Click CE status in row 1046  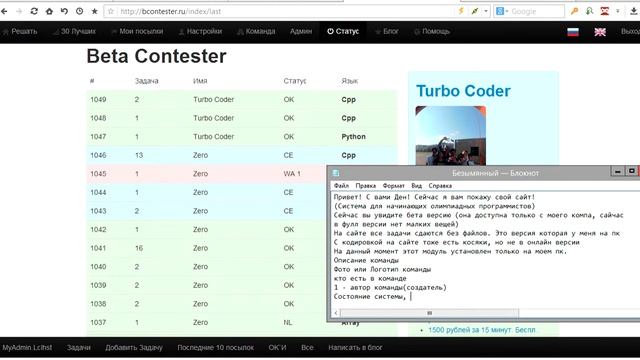pyautogui.click(x=288, y=156)
